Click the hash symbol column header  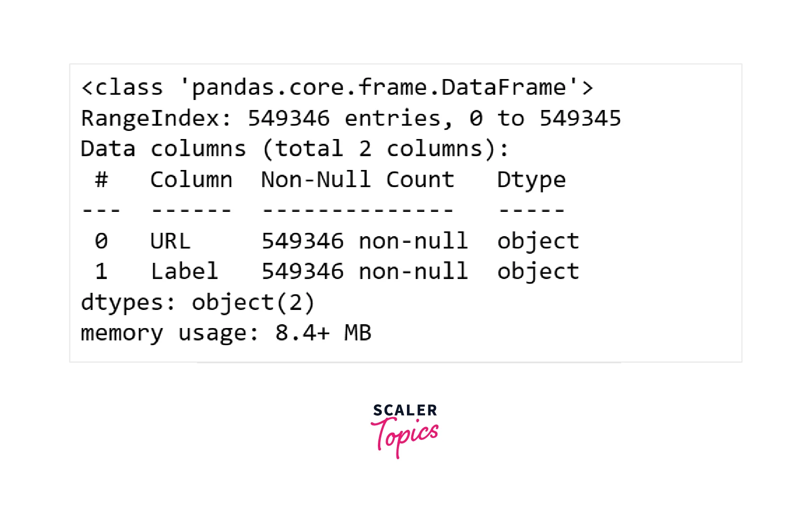101,180
